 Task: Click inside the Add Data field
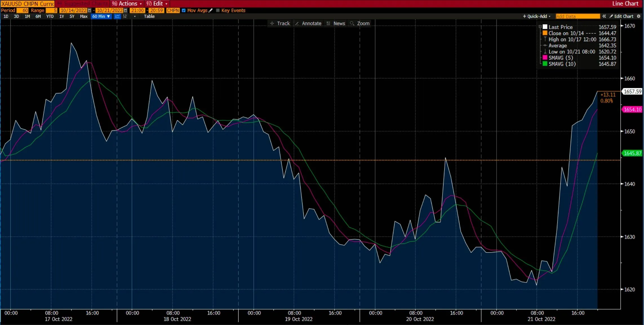point(578,16)
